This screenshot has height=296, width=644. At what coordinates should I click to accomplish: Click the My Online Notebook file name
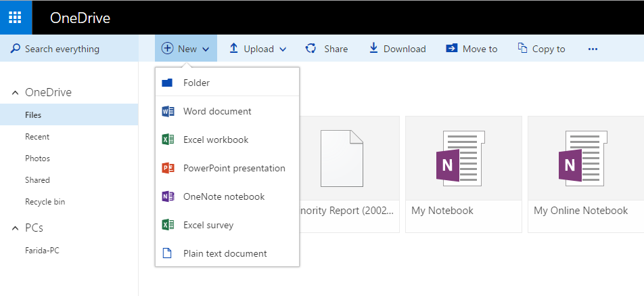point(580,211)
